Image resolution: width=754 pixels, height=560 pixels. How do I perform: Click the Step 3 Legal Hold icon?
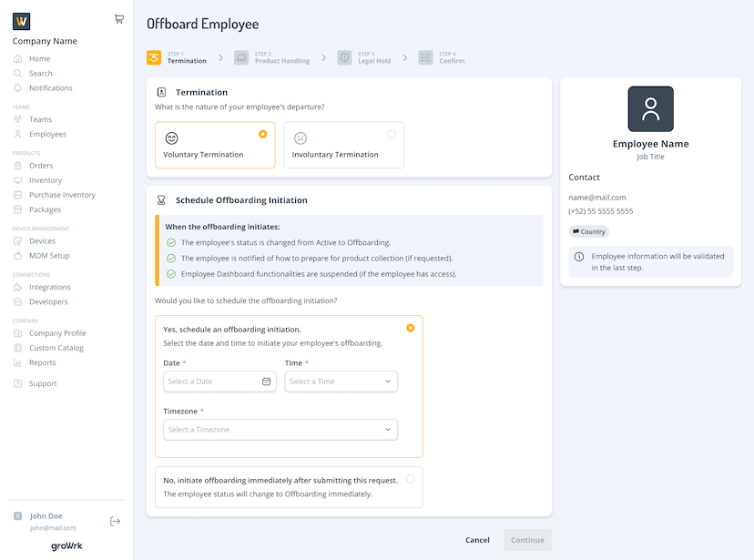click(x=344, y=57)
